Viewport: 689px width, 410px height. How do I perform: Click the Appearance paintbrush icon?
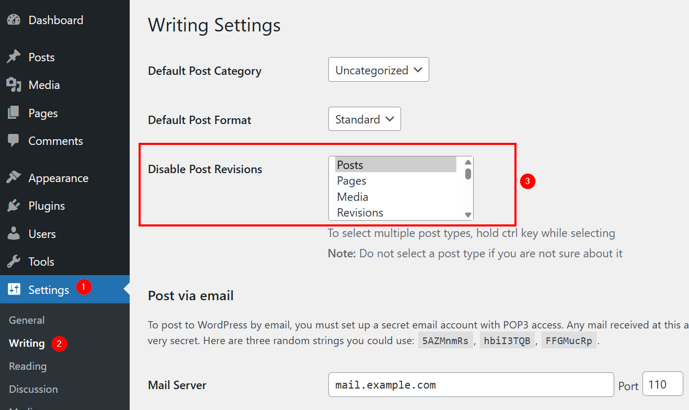[14, 178]
